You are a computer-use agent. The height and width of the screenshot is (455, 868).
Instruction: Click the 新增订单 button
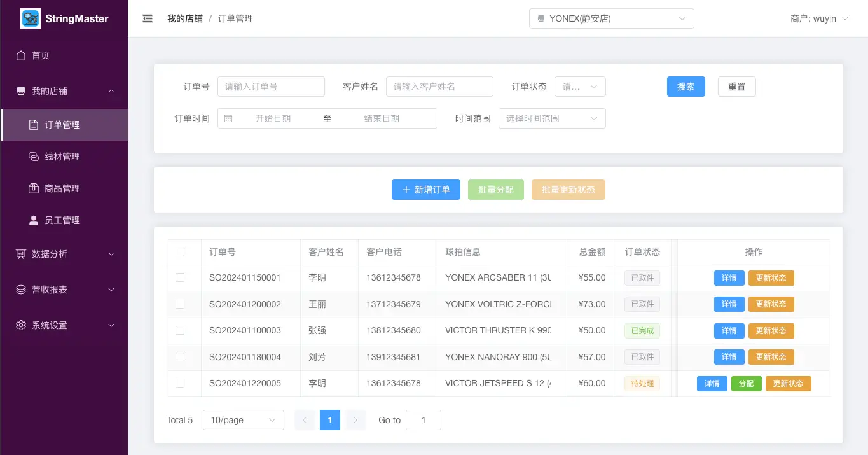click(425, 190)
